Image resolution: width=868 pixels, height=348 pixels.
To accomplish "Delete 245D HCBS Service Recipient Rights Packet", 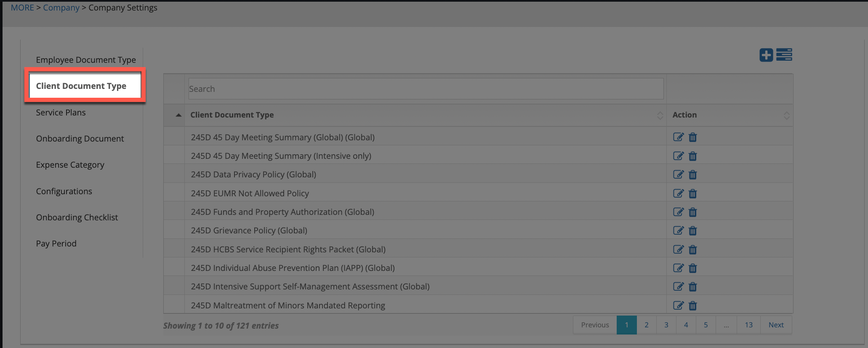I will coord(693,249).
